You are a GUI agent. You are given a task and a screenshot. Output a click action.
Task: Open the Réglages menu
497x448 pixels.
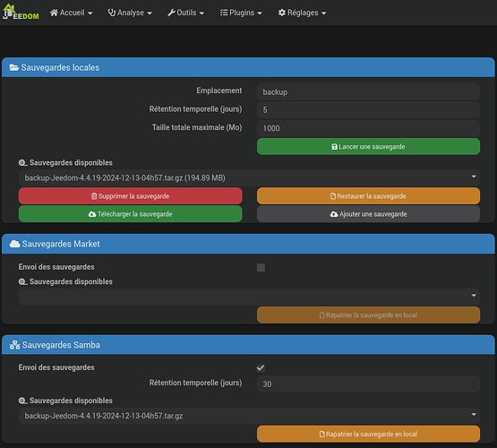pyautogui.click(x=302, y=13)
